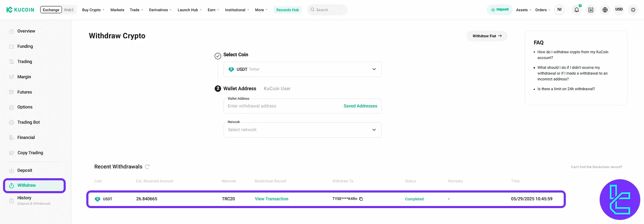
Task: Open the NI account avatar
Action: 559,10
